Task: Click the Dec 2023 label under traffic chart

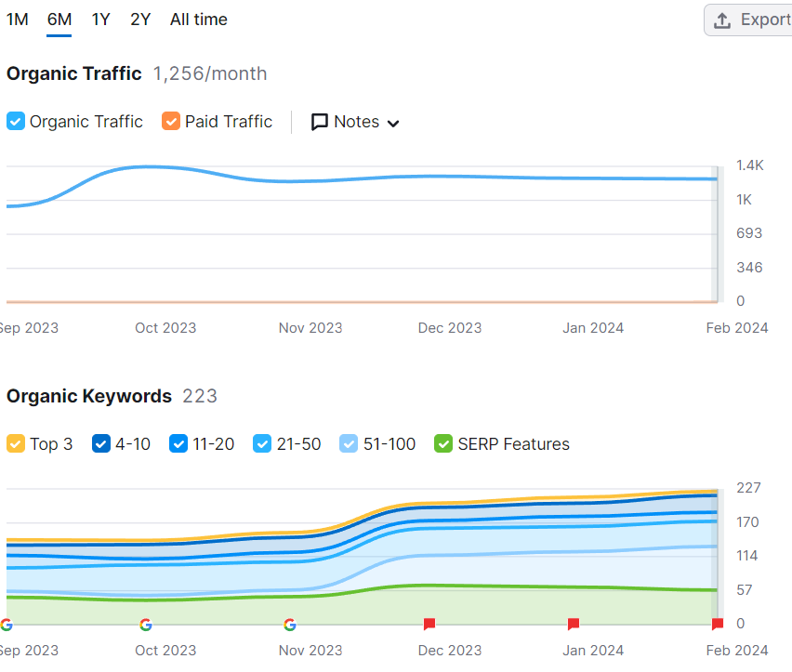Action: [450, 328]
